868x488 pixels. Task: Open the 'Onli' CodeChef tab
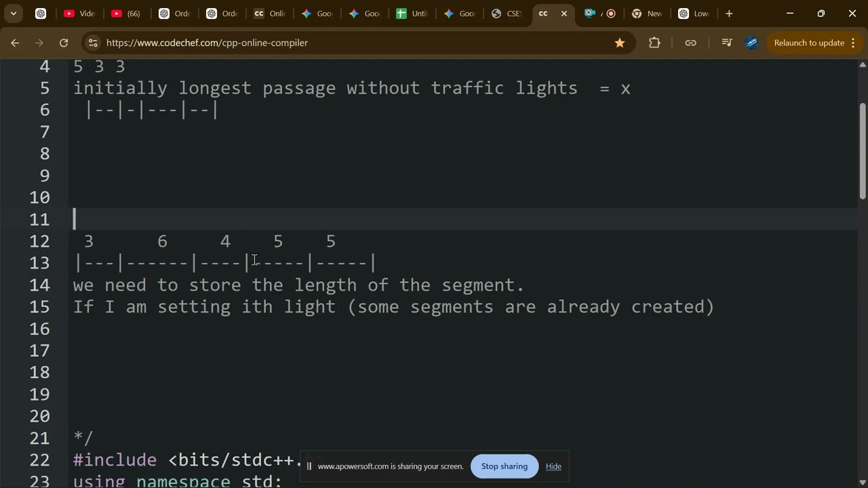269,14
